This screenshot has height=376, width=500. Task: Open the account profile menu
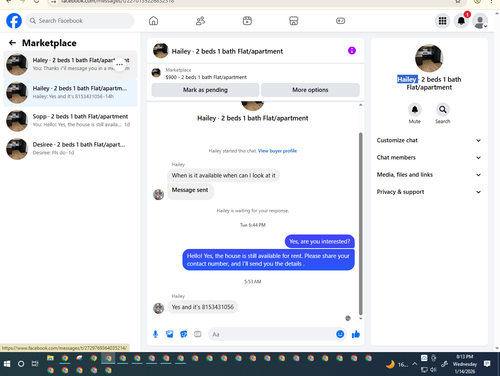480,21
